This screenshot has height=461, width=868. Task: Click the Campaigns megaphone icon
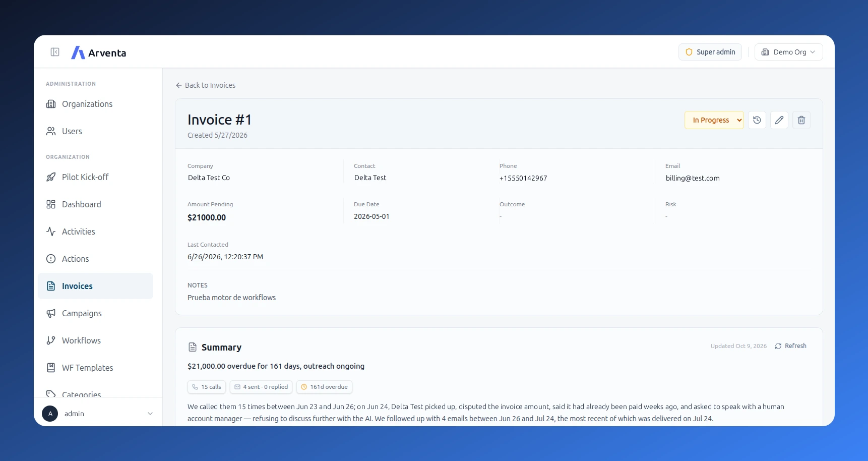(51, 313)
